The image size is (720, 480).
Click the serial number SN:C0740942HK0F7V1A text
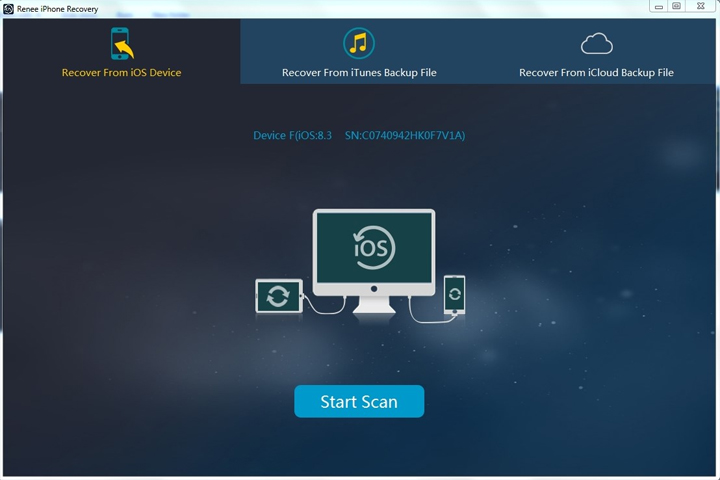point(405,136)
